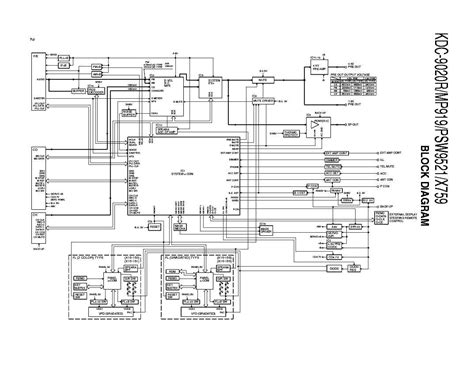Click the BUFFER block near the audio line
This screenshot has height=379, width=474.
tap(78, 91)
